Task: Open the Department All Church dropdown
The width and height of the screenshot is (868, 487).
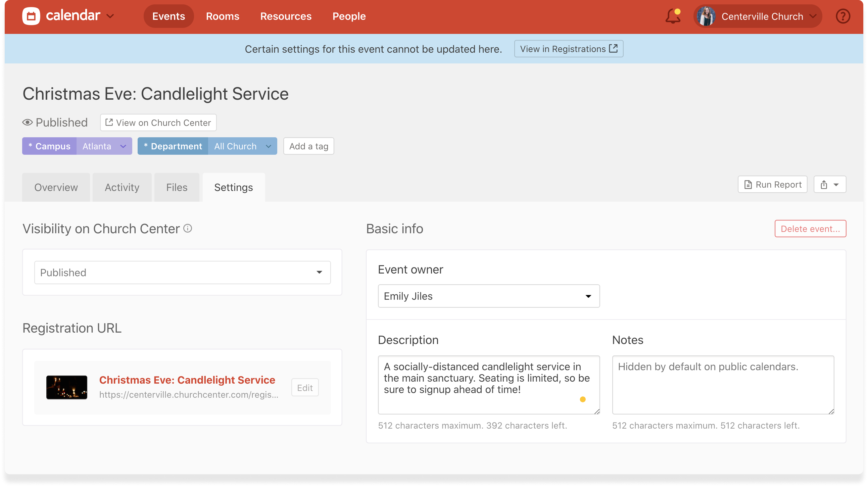Action: (x=242, y=146)
